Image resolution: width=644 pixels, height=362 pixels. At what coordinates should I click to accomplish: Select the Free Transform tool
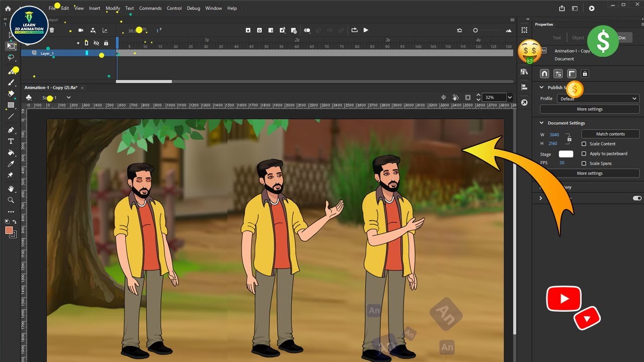click(11, 46)
